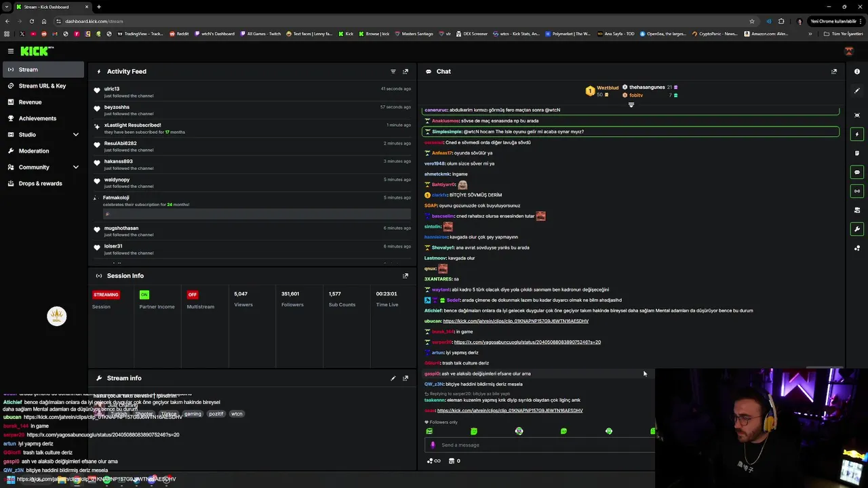868x488 pixels.
Task: Open ubucan's Kick clip link
Action: tap(515, 321)
